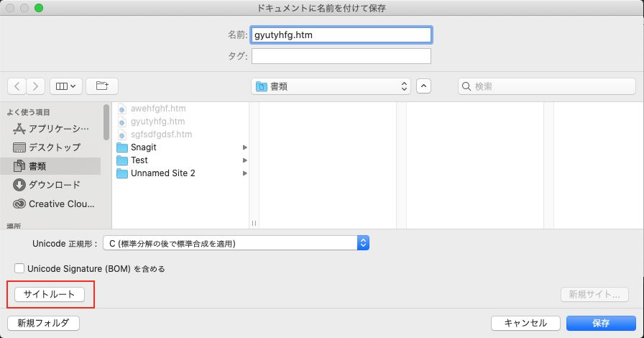Go back to the previous folder
644x338 pixels.
(x=17, y=86)
